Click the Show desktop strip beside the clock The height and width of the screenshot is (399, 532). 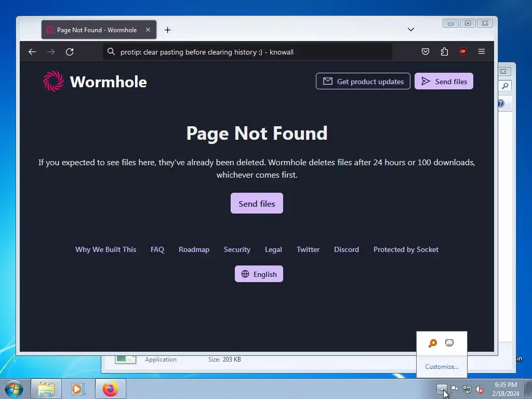[528, 389]
